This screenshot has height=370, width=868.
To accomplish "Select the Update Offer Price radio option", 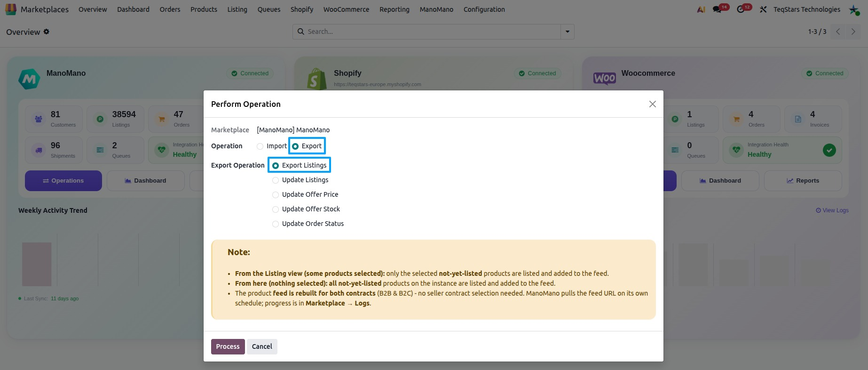I will click(x=276, y=195).
